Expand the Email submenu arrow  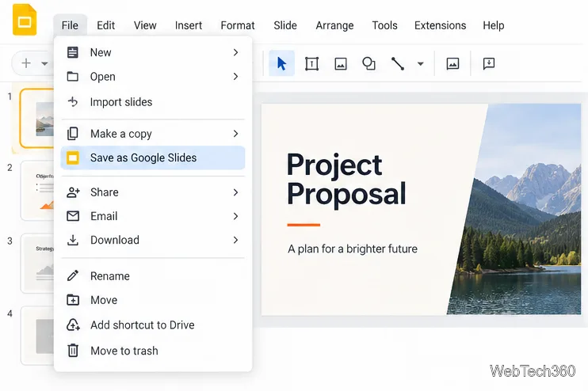click(x=235, y=216)
